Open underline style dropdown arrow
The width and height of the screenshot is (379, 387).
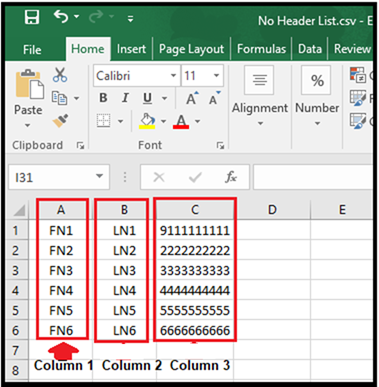[x=165, y=98]
